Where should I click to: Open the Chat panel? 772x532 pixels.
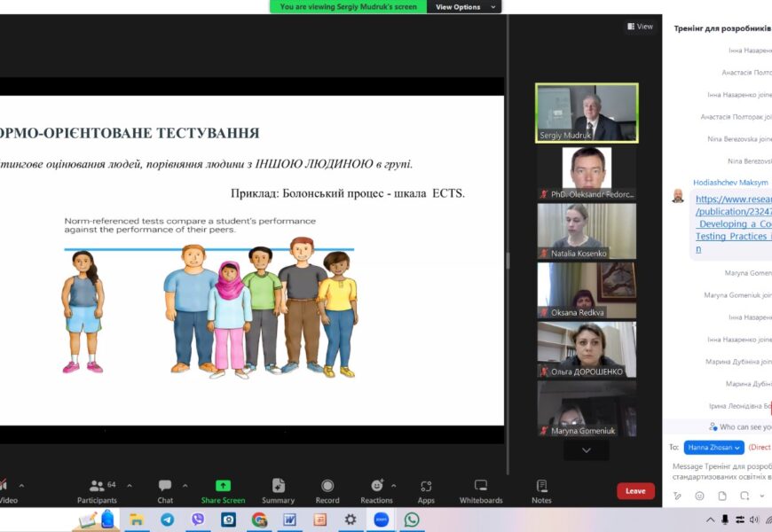pyautogui.click(x=165, y=490)
